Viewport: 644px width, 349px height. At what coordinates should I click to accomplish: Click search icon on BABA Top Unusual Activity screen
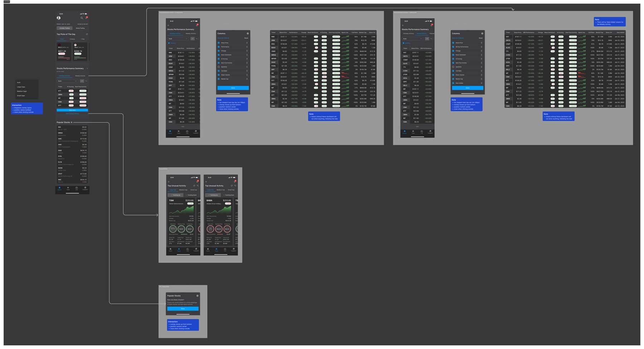[x=235, y=186]
